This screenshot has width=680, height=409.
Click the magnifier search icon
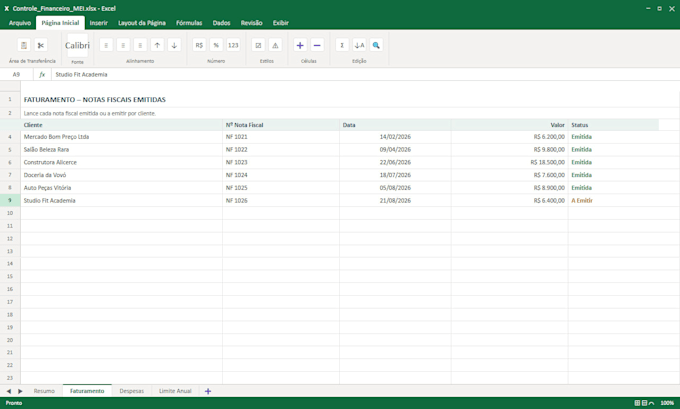(376, 45)
